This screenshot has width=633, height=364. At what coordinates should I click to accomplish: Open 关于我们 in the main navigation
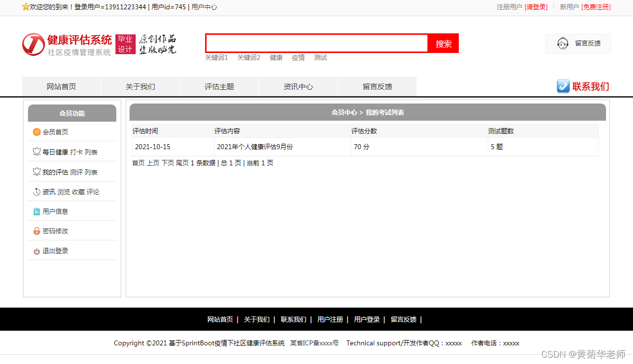140,86
